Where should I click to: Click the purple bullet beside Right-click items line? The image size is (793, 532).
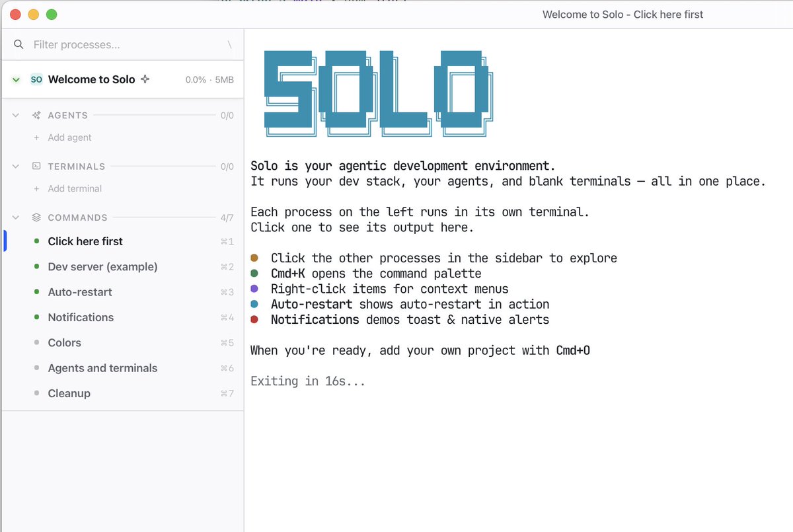254,289
